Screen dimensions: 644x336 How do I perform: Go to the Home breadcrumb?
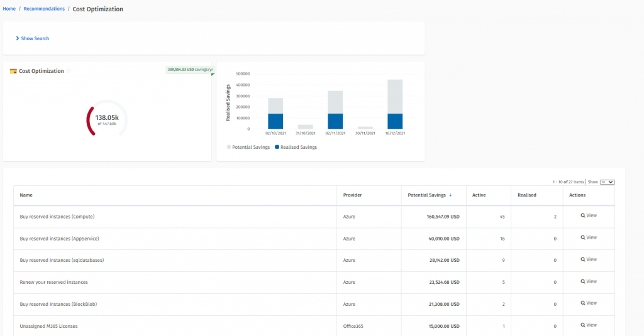pos(9,9)
